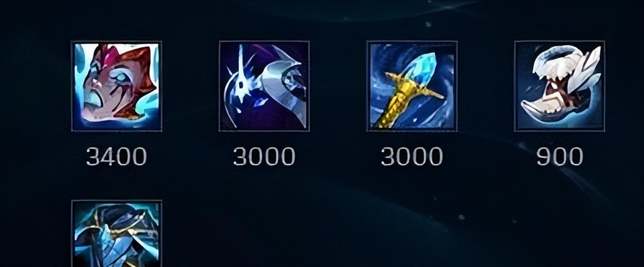Select the red jester mask item icon
Viewport: 644px width, 267px height.
(117, 86)
